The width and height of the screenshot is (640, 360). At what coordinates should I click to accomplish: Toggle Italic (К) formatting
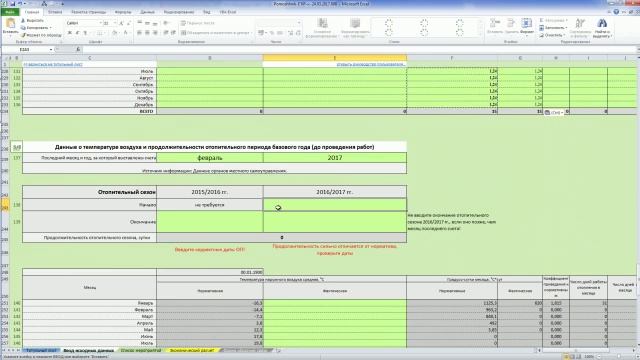(78, 33)
